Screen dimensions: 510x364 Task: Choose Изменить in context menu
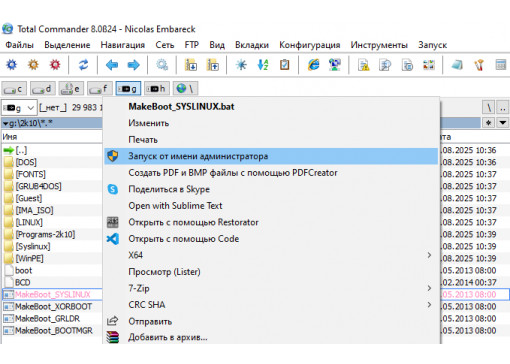coord(271,123)
